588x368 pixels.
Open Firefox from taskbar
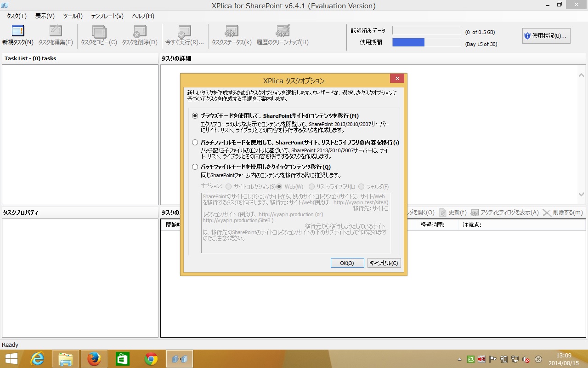(94, 359)
